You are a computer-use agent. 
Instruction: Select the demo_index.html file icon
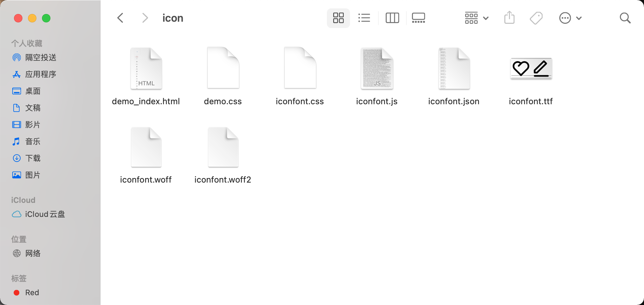(146, 68)
